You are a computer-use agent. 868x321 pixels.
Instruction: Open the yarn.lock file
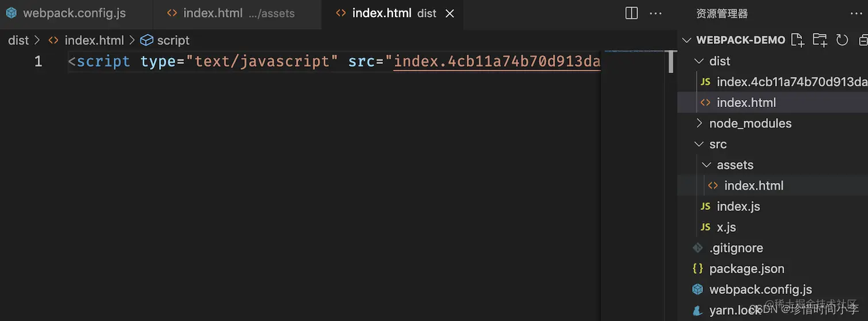tap(773, 310)
